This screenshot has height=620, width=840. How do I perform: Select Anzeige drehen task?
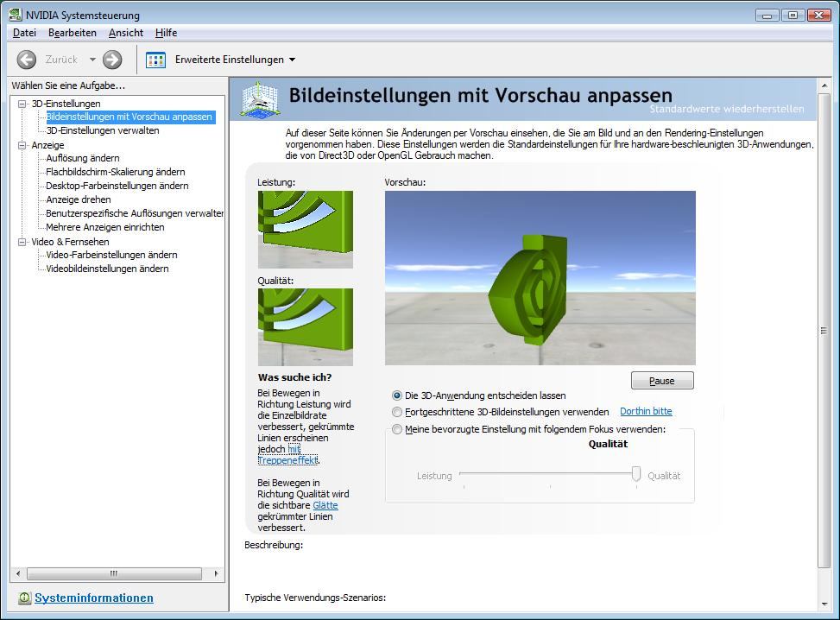(79, 199)
